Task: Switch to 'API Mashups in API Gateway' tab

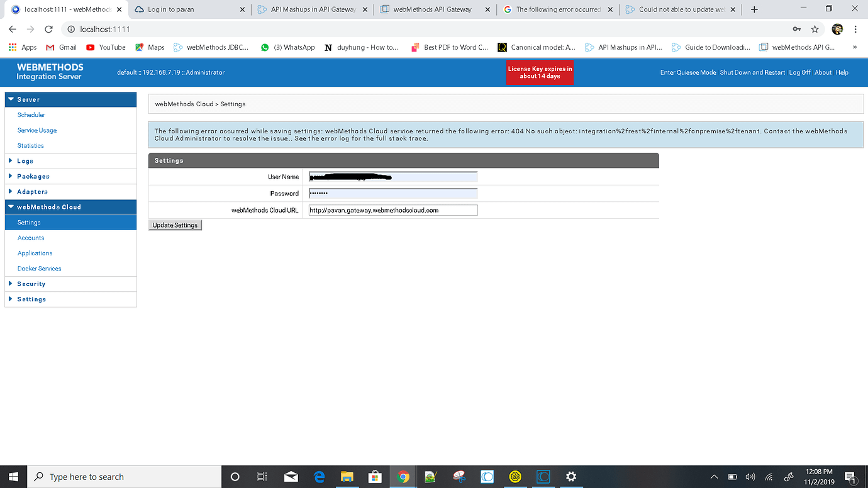Action: [x=313, y=9]
